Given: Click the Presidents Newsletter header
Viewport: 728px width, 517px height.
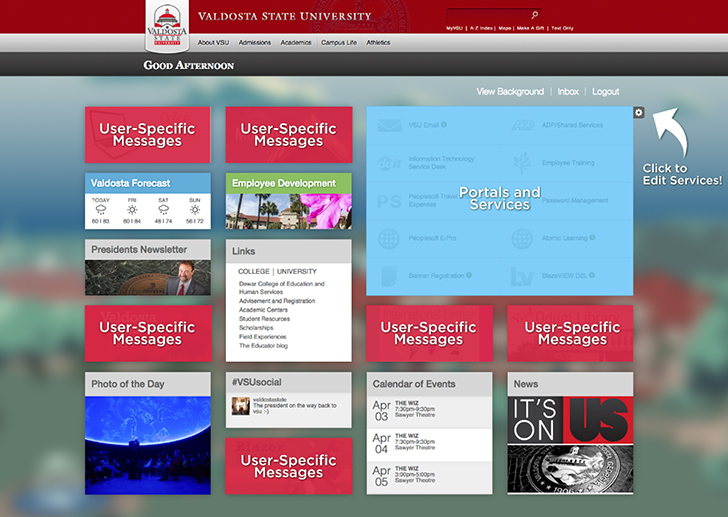Looking at the screenshot, I should (x=148, y=250).
